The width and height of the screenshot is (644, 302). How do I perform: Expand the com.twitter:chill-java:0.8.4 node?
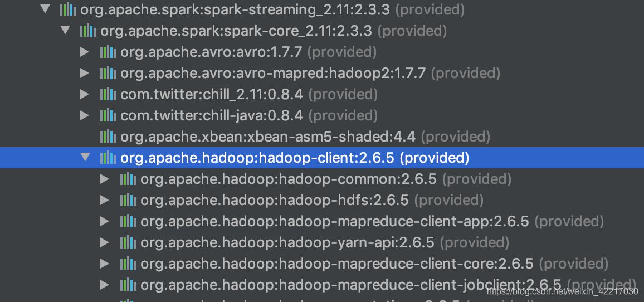(85, 115)
